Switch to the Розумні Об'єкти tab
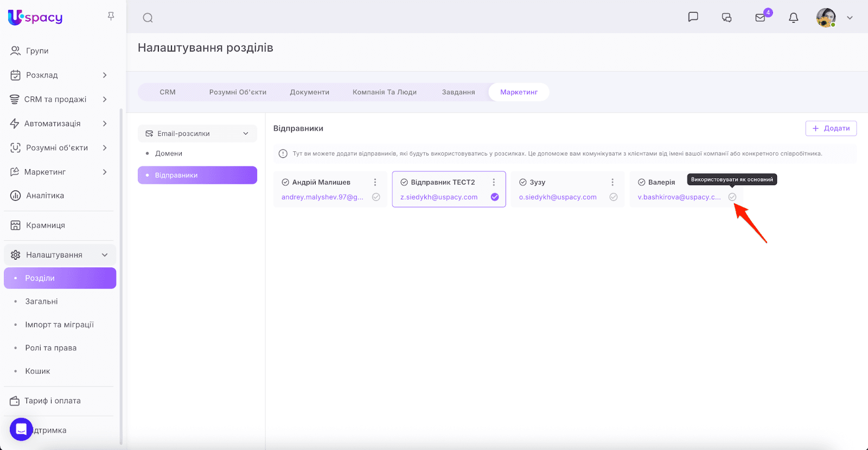This screenshot has width=868, height=450. tap(238, 92)
